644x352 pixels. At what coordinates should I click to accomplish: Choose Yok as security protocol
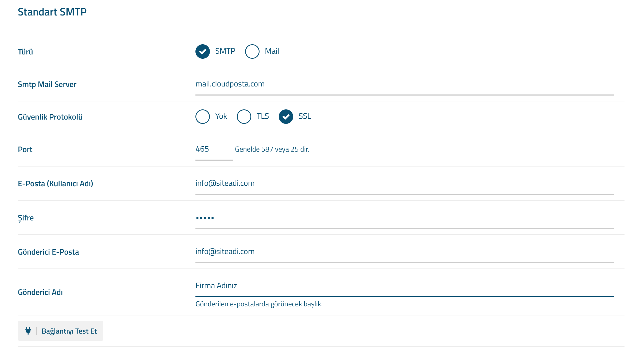pos(202,117)
